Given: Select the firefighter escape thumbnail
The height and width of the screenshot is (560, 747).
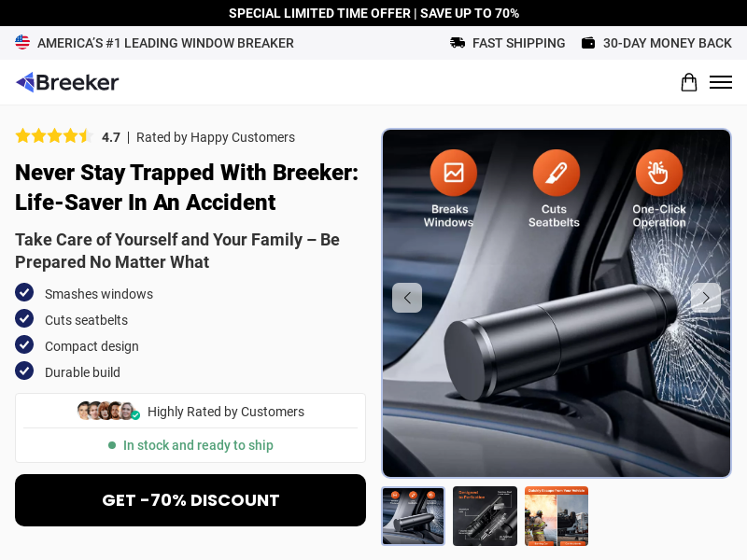Looking at the screenshot, I should click(x=557, y=516).
